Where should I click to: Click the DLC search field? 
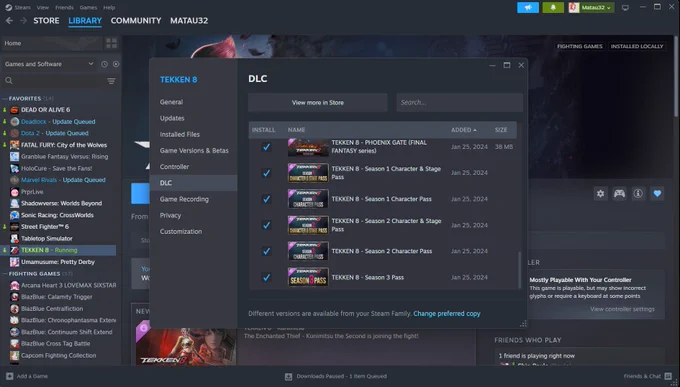pyautogui.click(x=459, y=102)
